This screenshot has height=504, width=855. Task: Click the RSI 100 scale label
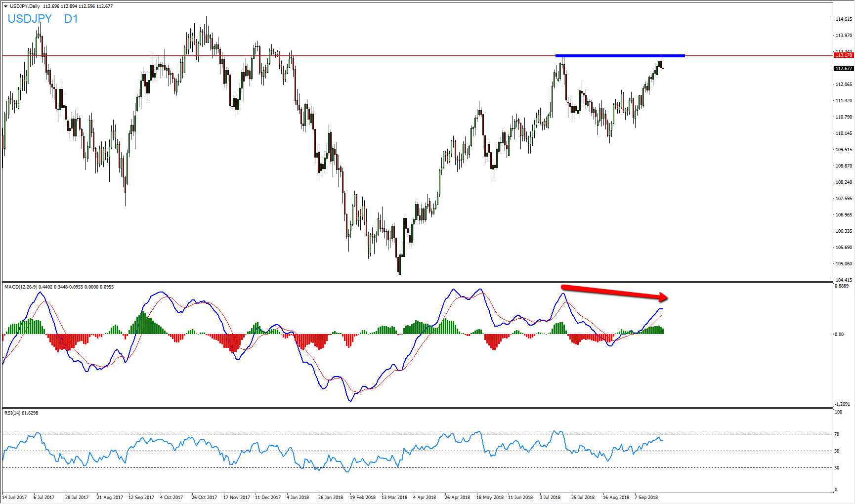[838, 412]
